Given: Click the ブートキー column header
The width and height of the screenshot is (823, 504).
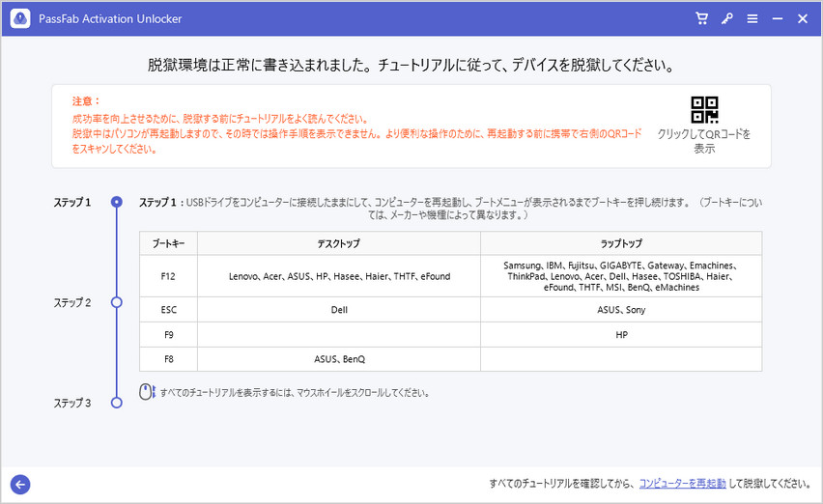Looking at the screenshot, I should tap(168, 243).
